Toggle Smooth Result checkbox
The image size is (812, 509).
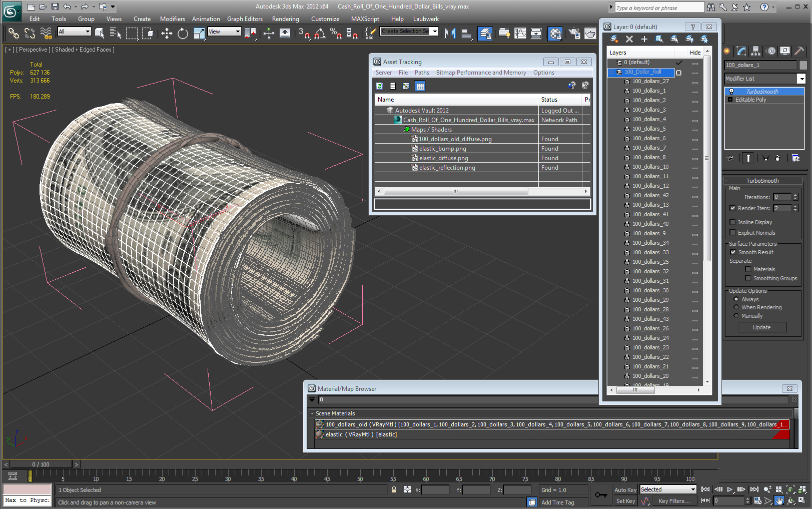[733, 252]
